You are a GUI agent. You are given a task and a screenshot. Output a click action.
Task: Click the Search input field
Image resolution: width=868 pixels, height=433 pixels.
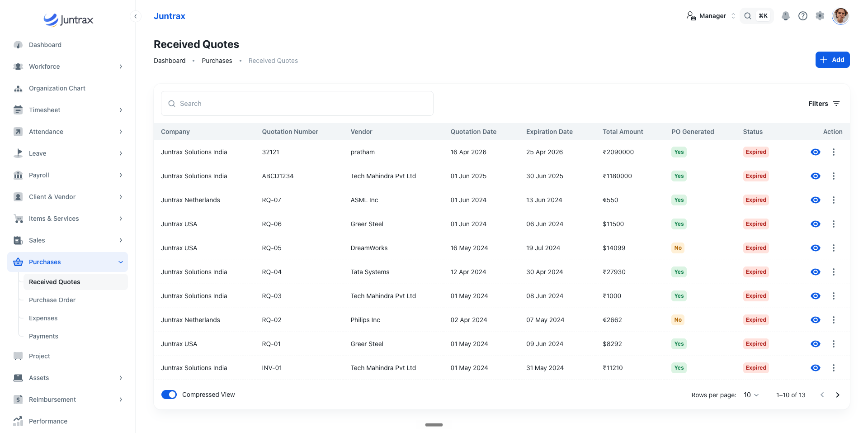coord(297,104)
